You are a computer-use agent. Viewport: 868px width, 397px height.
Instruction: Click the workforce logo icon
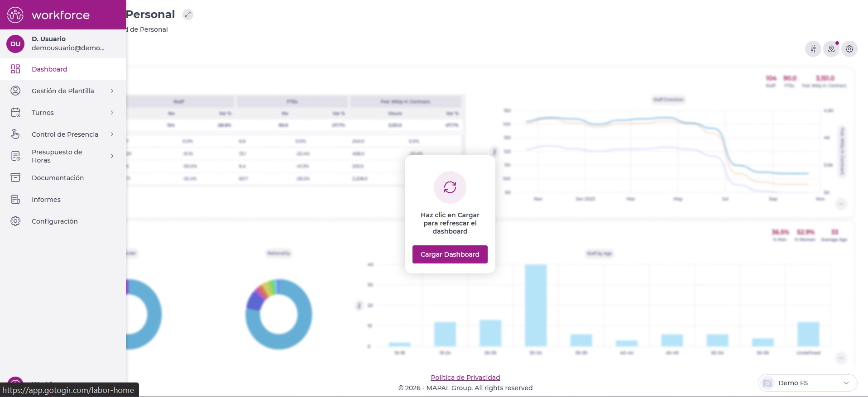click(15, 15)
